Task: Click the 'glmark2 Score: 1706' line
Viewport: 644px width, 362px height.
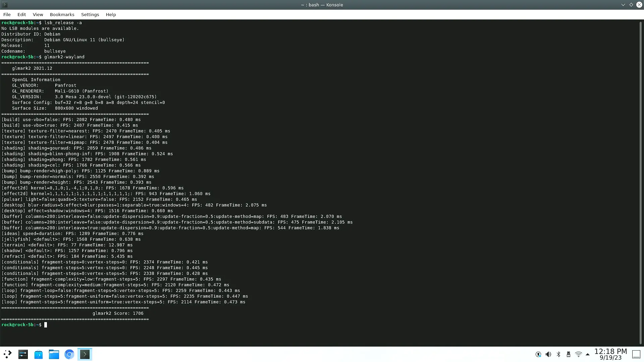Action: [118, 313]
